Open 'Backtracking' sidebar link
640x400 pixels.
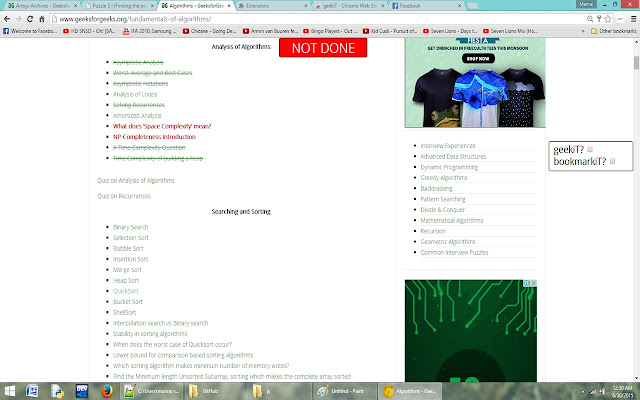436,189
